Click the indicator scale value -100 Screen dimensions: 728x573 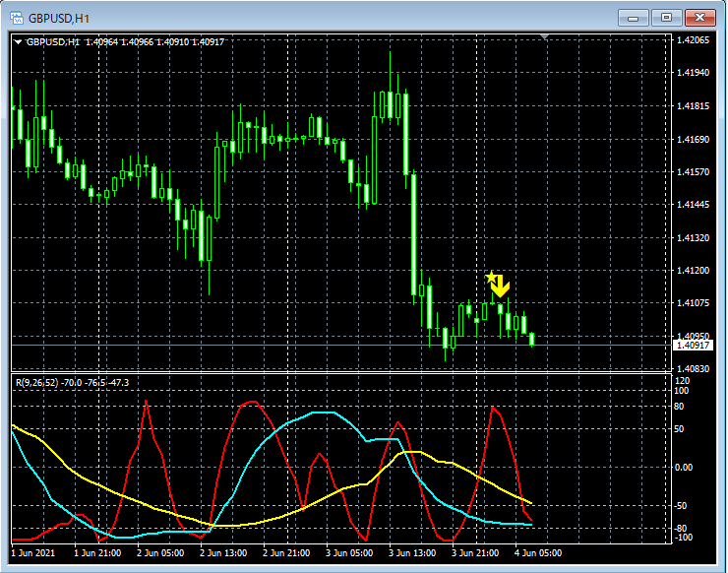coord(682,538)
